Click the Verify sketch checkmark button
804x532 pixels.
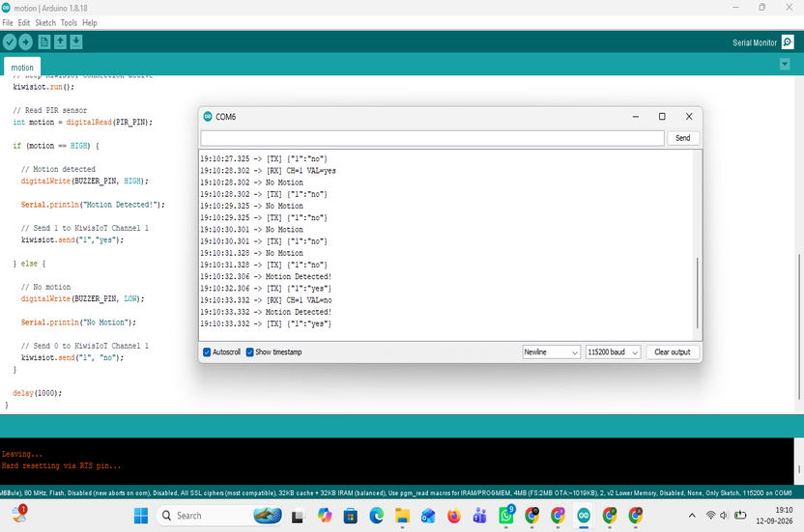[x=10, y=42]
